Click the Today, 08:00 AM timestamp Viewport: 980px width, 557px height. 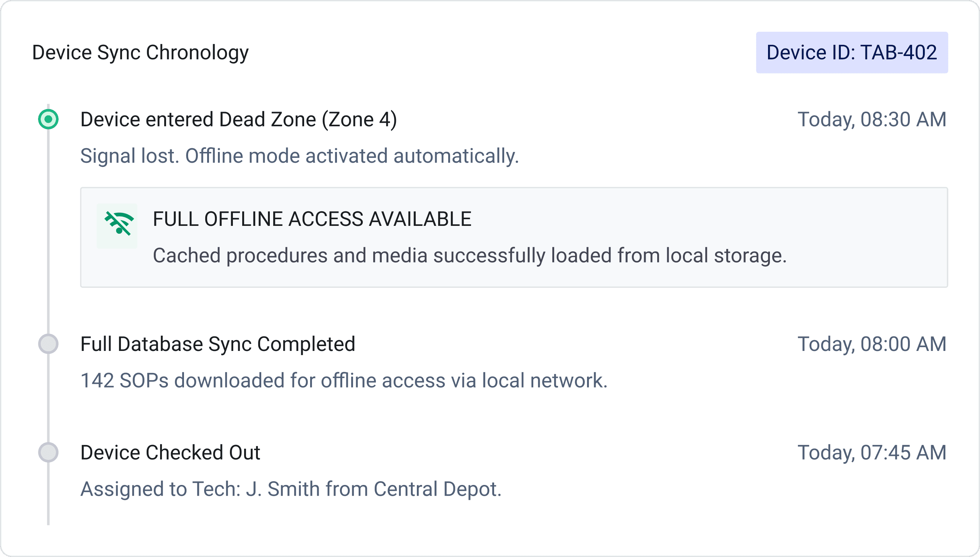click(x=872, y=344)
